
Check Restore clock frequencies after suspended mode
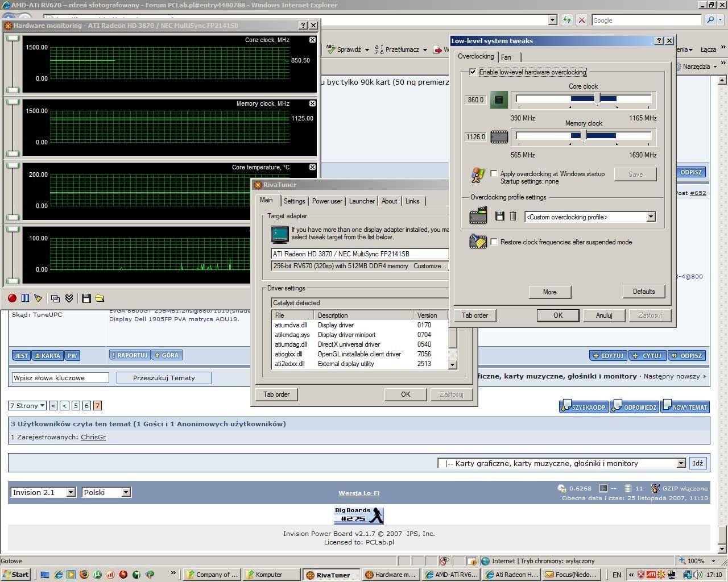[494, 242]
